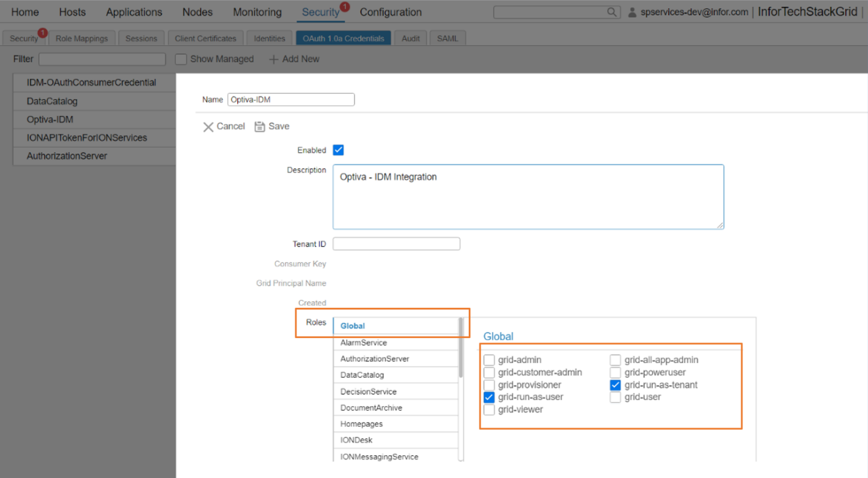Image resolution: width=868 pixels, height=478 pixels.
Task: Switch to the Role Mappings tab
Action: coord(82,38)
